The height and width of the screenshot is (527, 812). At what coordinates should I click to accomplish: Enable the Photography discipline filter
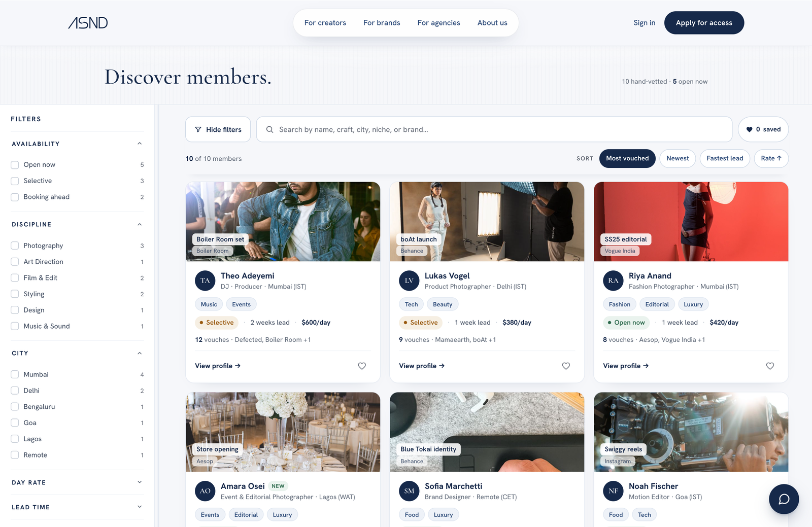(15, 245)
